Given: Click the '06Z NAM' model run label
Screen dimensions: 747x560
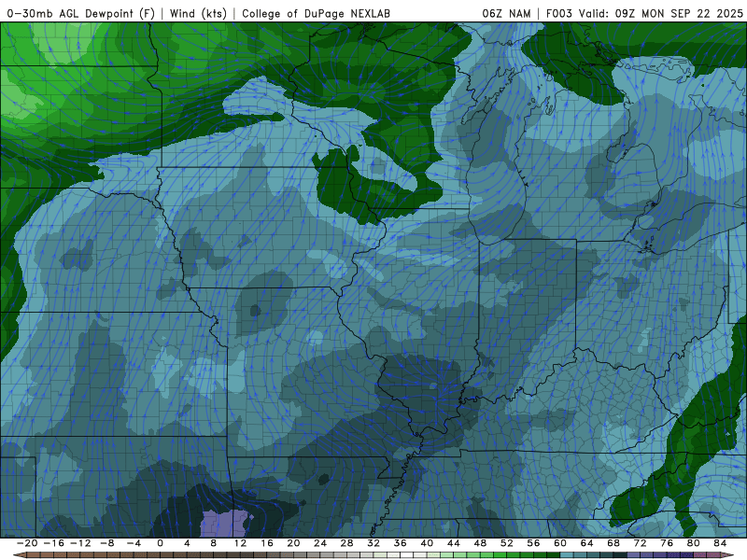Looking at the screenshot, I should click(506, 13).
